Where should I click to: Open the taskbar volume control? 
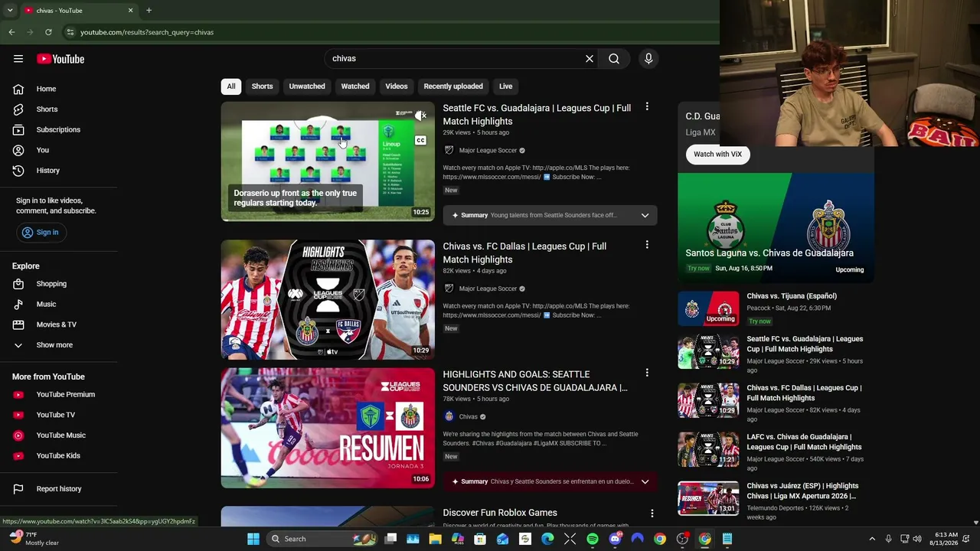point(917,539)
